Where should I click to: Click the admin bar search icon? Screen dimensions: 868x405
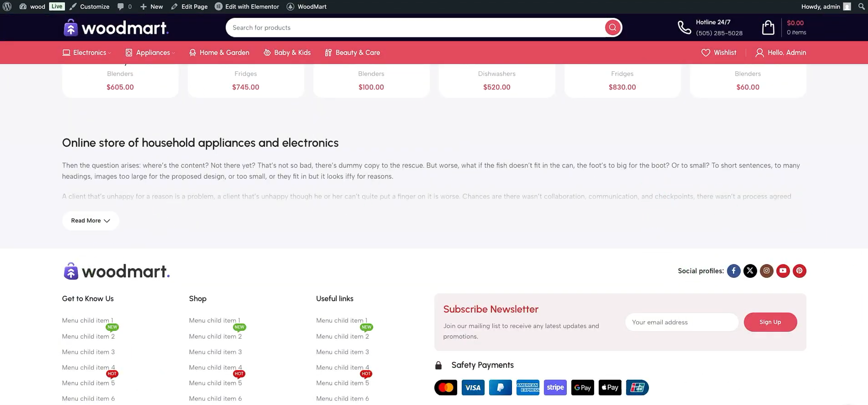861,7
